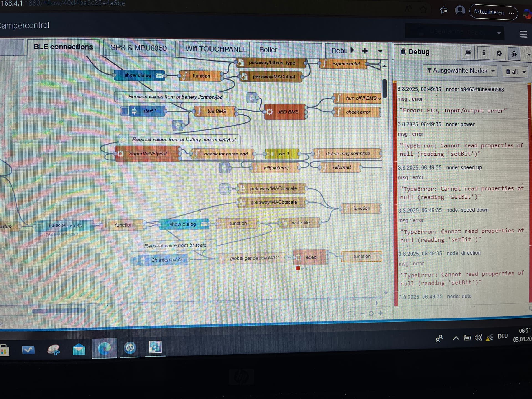Switch to the Boiler flow tab
The image size is (532, 399).
[x=268, y=50]
